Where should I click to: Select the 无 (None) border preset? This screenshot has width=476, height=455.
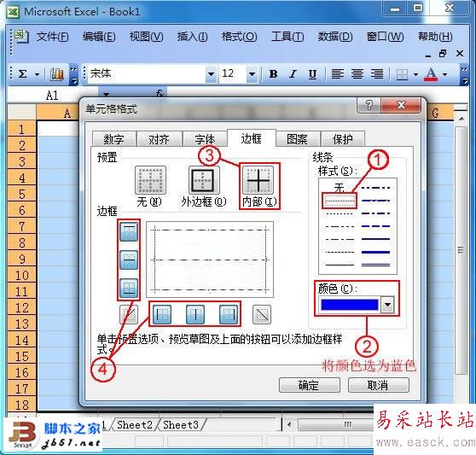[150, 180]
